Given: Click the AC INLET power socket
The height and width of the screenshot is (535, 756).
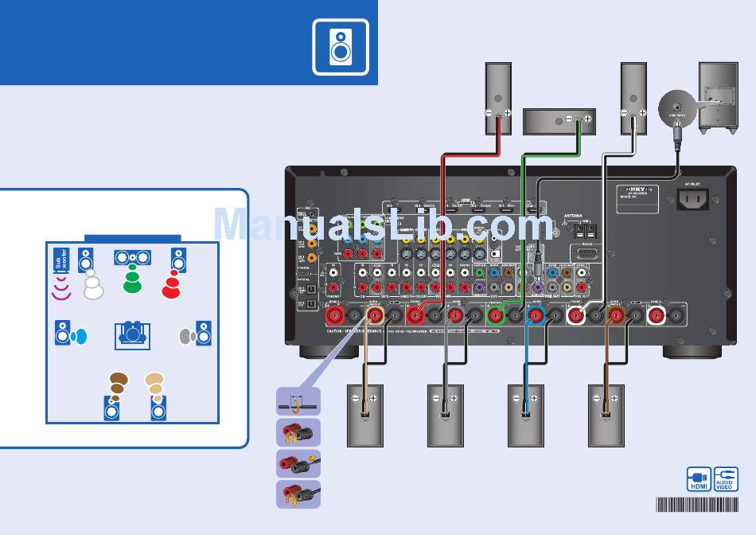Looking at the screenshot, I should (693, 199).
